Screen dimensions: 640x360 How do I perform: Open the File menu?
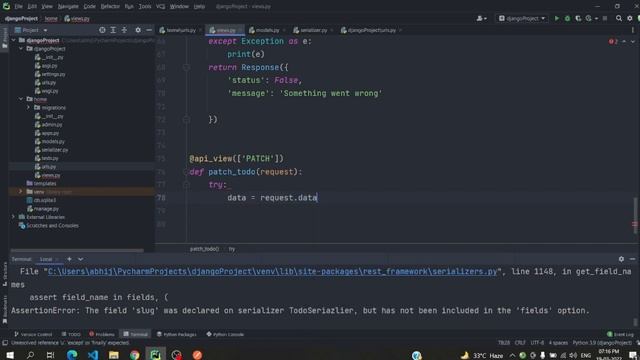coord(19,7)
